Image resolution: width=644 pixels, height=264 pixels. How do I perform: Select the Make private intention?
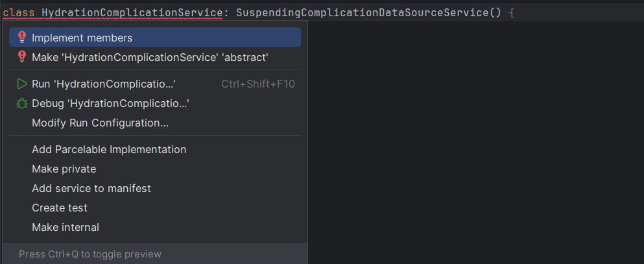[155, 169]
